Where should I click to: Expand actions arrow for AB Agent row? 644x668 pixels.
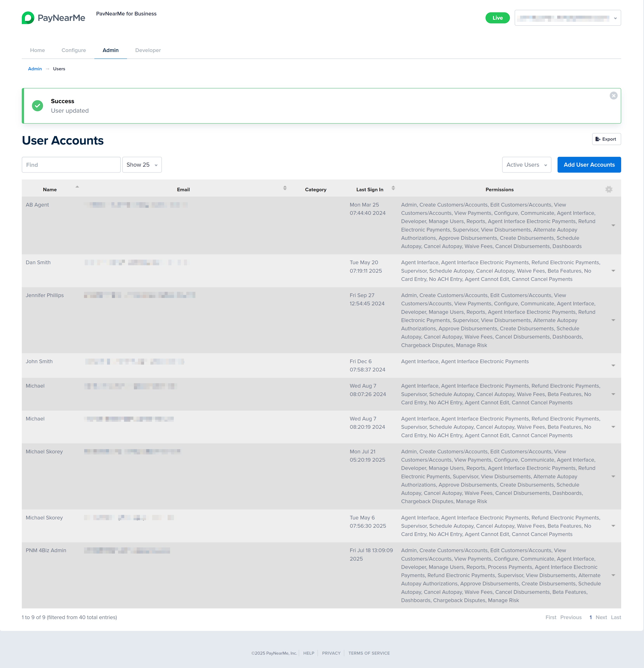pyautogui.click(x=613, y=226)
